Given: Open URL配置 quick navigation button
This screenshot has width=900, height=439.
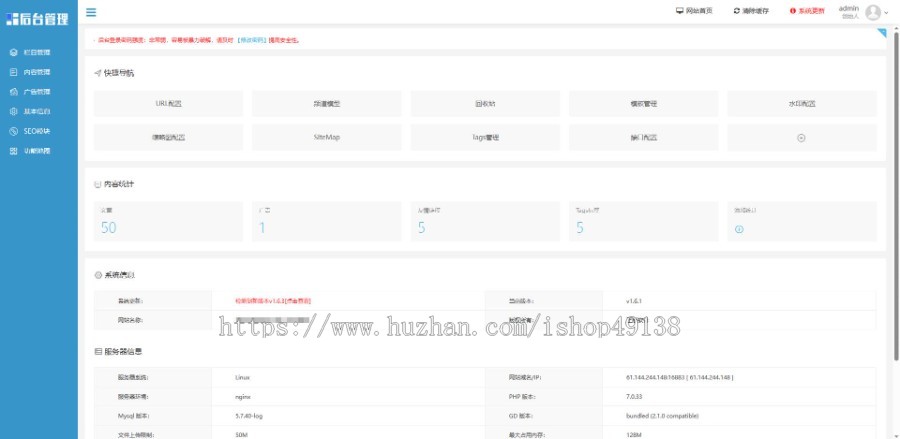Looking at the screenshot, I should [x=168, y=104].
